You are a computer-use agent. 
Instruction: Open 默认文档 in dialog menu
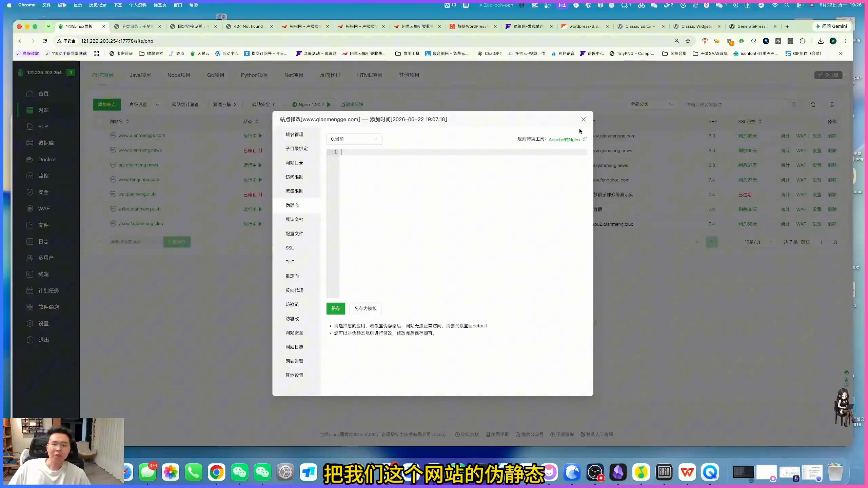[294, 219]
